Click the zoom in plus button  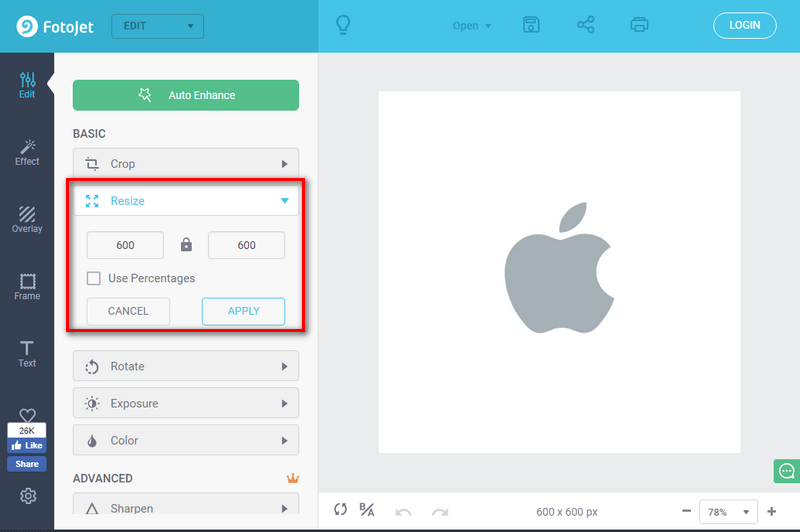pyautogui.click(x=771, y=511)
